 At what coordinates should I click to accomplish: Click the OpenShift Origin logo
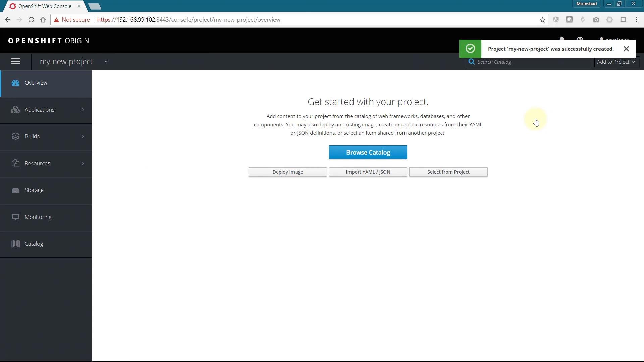tap(49, 41)
